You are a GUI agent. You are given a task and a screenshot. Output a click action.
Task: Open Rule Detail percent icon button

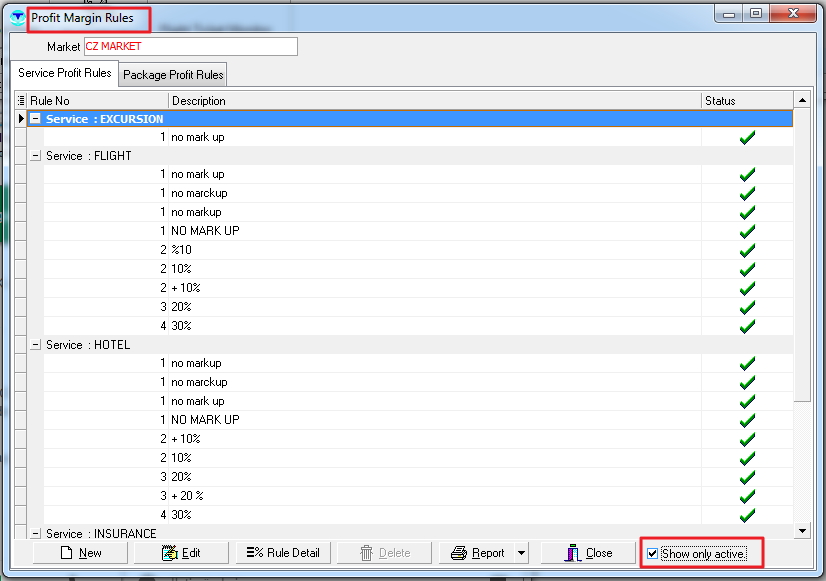coord(256,553)
